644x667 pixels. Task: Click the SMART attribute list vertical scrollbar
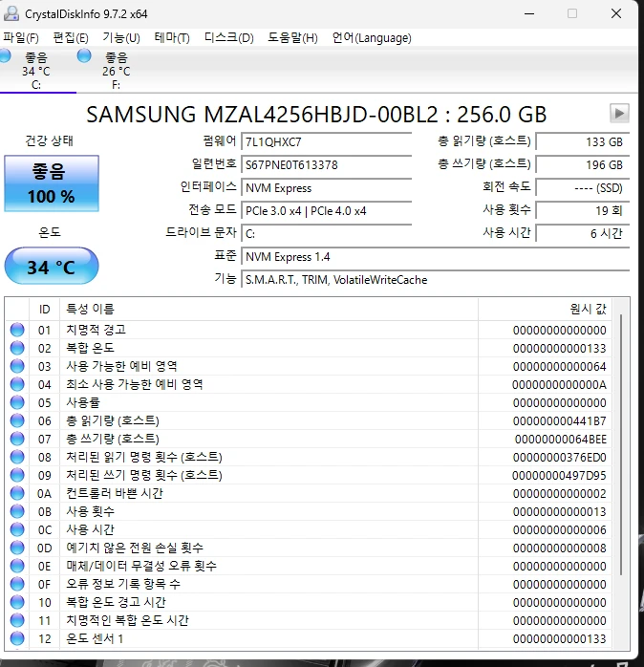tap(621, 444)
